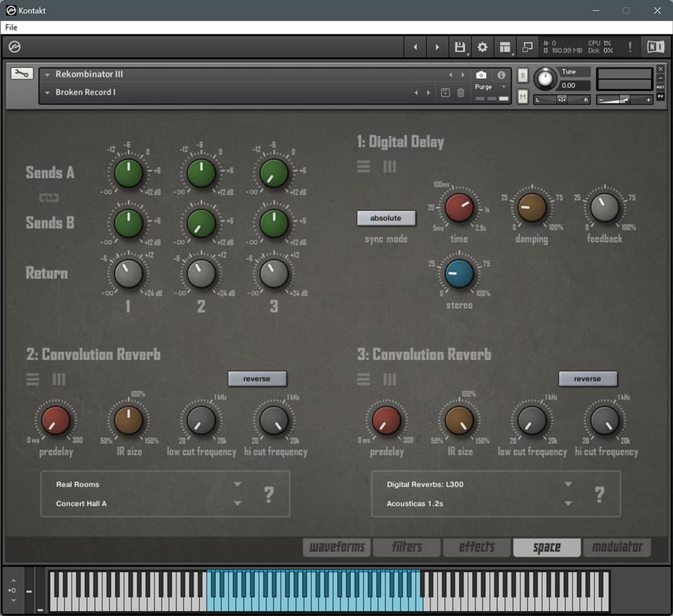Open instrument edit mode wrench icon
Screen dimensions: 673x616
point(21,74)
